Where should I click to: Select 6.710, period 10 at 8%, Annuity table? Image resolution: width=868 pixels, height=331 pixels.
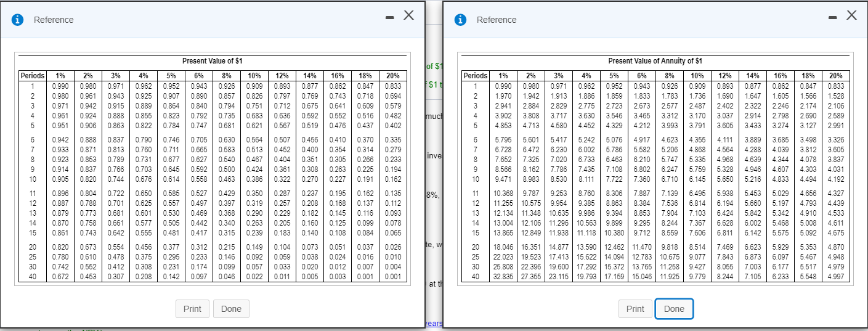coord(670,179)
